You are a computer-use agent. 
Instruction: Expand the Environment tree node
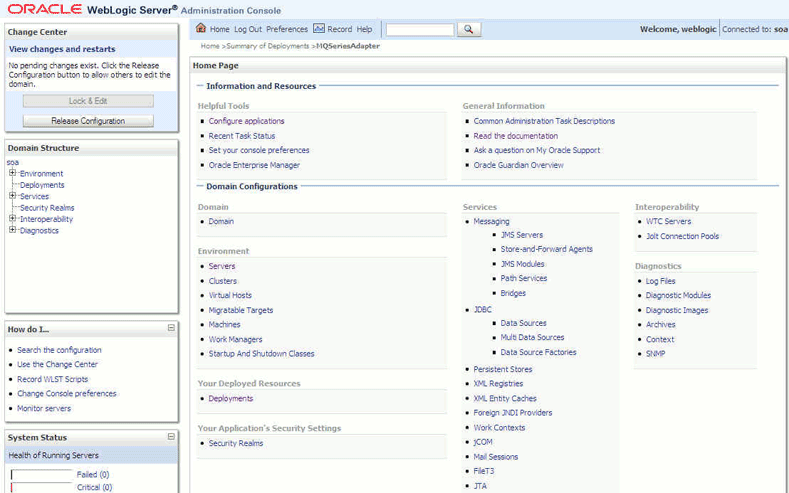(13, 173)
